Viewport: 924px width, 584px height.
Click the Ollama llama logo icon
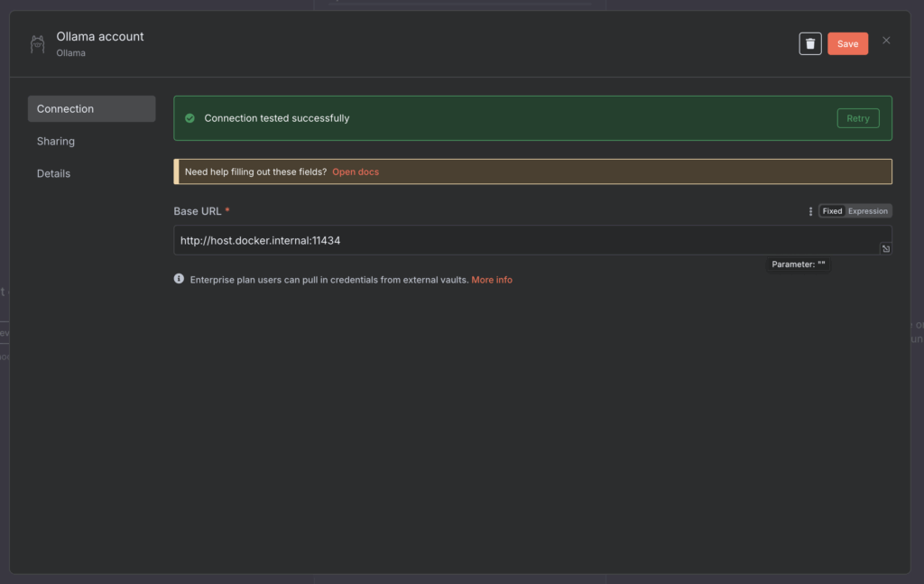point(37,44)
